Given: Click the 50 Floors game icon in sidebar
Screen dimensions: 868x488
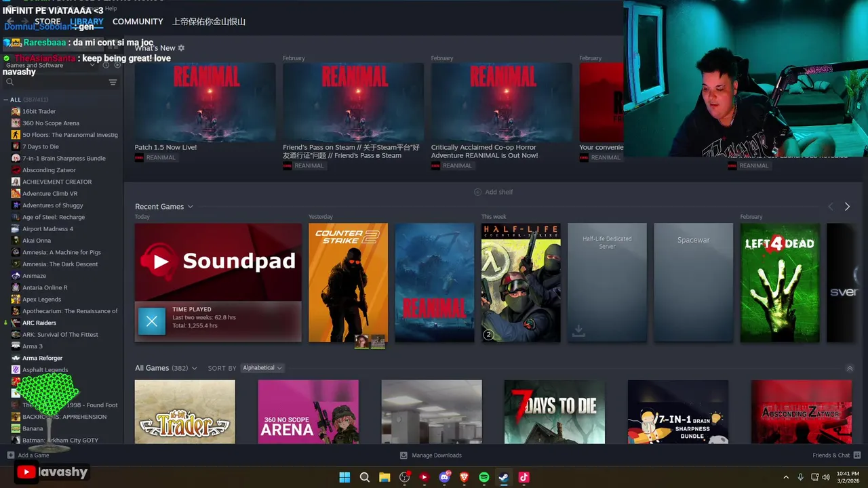Looking at the screenshot, I should coord(16,135).
